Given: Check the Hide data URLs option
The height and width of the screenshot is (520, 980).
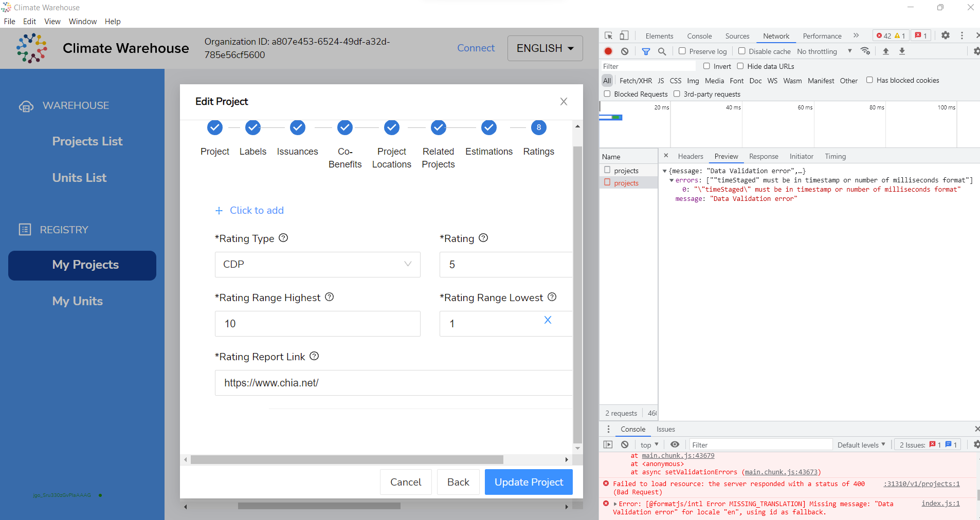Looking at the screenshot, I should [x=740, y=66].
